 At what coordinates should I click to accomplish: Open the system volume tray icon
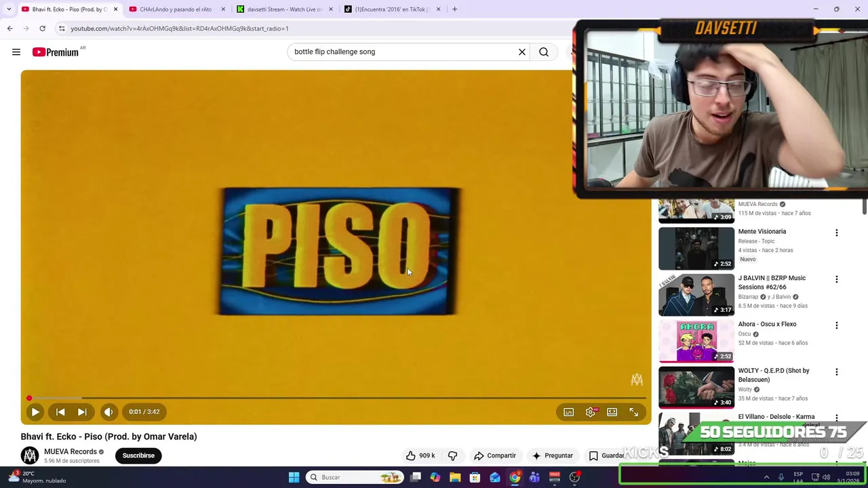pyautogui.click(x=826, y=477)
